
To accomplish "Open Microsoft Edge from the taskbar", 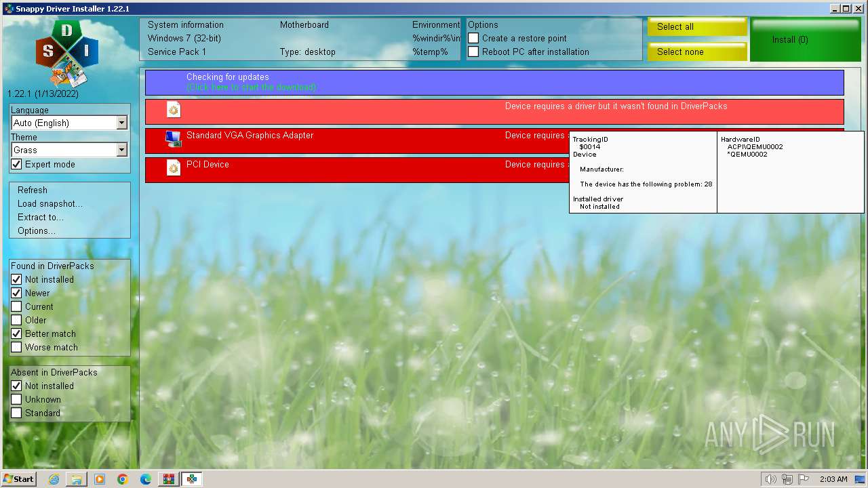I will [146, 479].
